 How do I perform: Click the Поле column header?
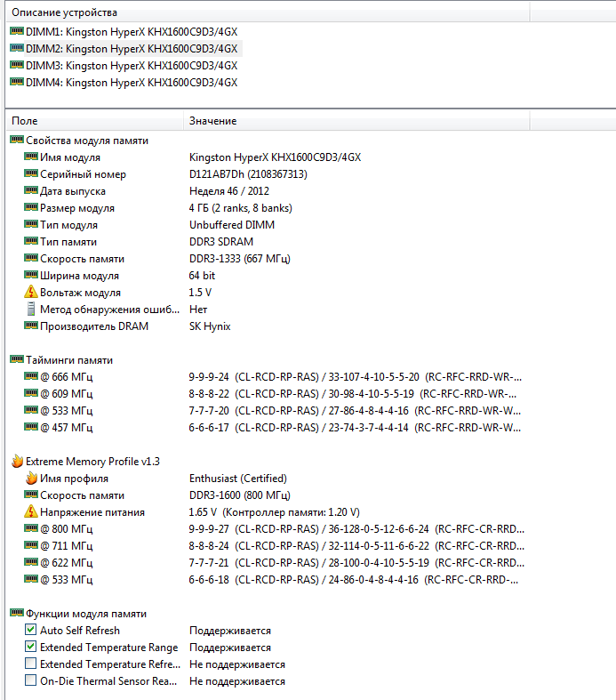point(94,121)
